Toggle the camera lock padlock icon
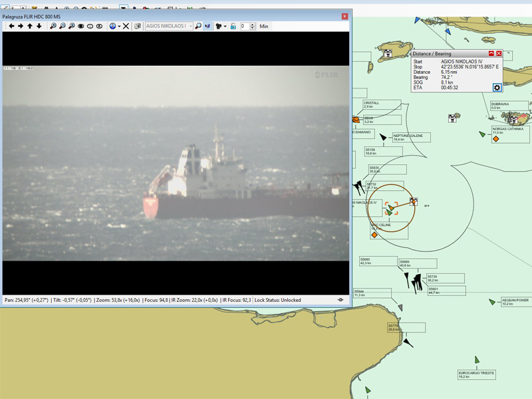This screenshot has width=532, height=399. coord(233,26)
